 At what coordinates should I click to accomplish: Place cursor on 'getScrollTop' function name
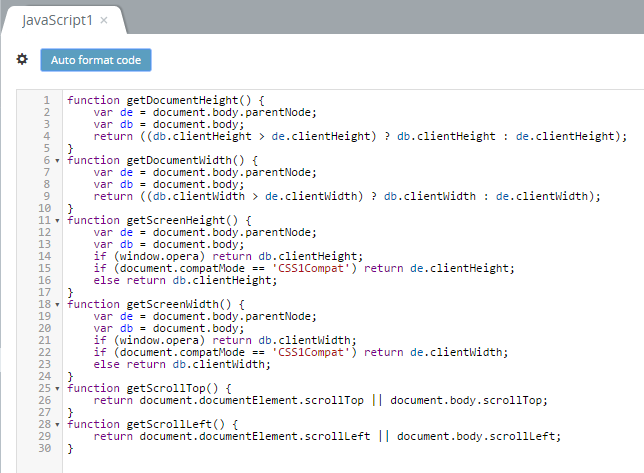click(166, 388)
